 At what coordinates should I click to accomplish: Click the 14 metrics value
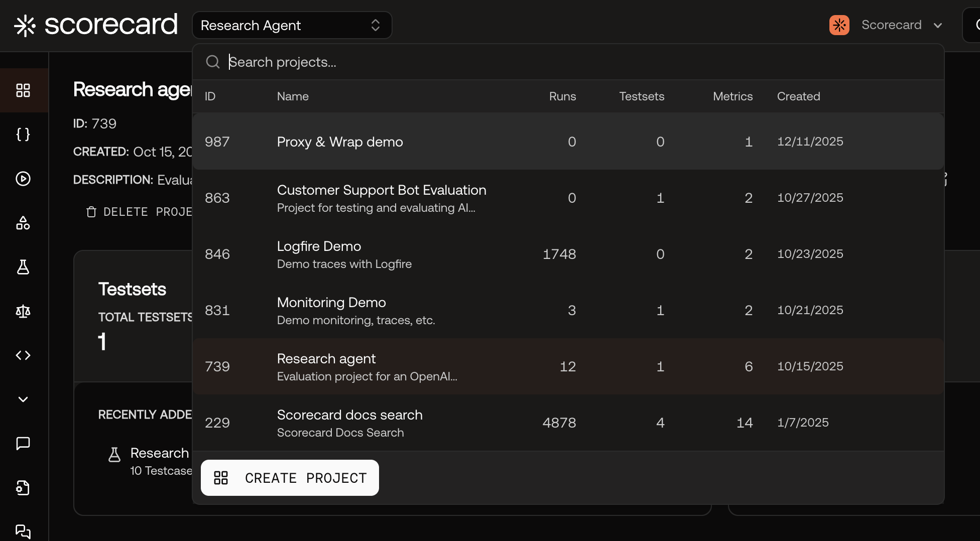tap(745, 423)
